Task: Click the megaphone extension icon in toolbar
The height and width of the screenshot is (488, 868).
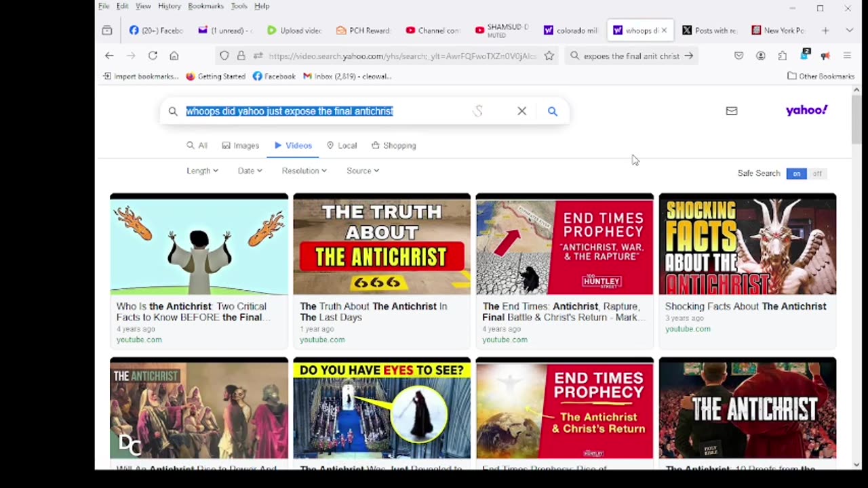Action: 825,56
